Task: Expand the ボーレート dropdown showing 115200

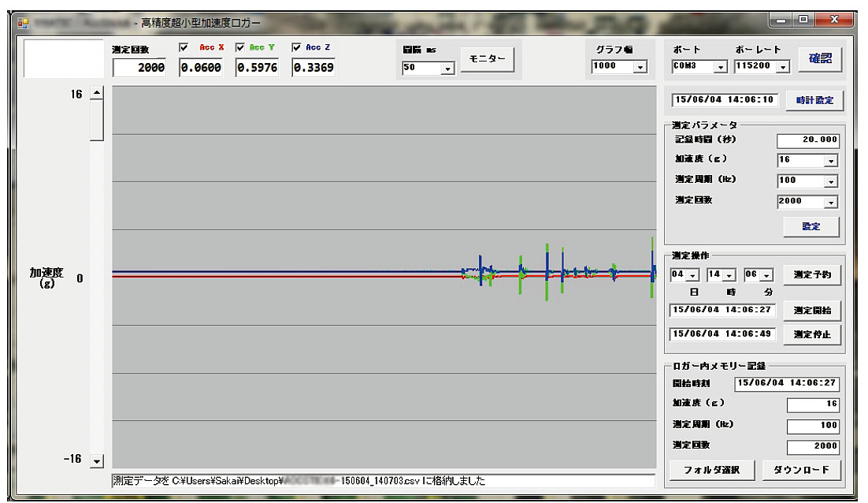Action: (782, 67)
